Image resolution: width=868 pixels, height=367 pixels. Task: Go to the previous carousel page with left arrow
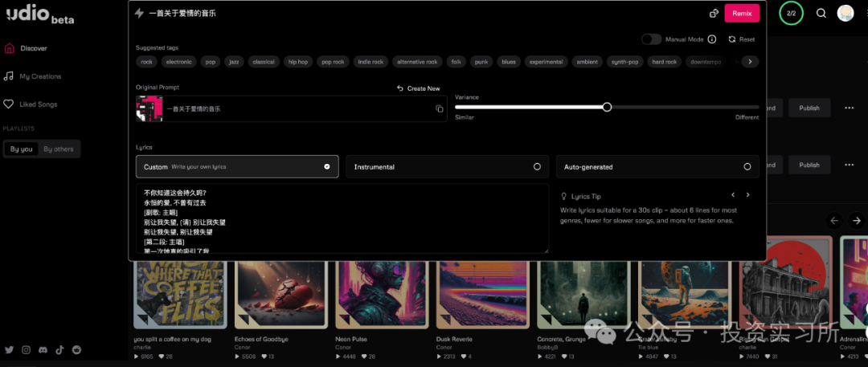click(x=834, y=220)
